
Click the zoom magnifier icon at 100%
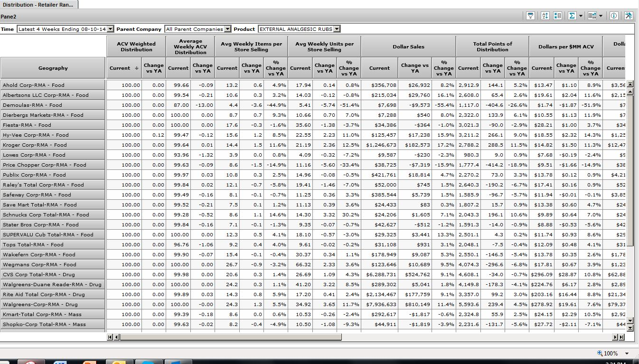click(x=600, y=354)
